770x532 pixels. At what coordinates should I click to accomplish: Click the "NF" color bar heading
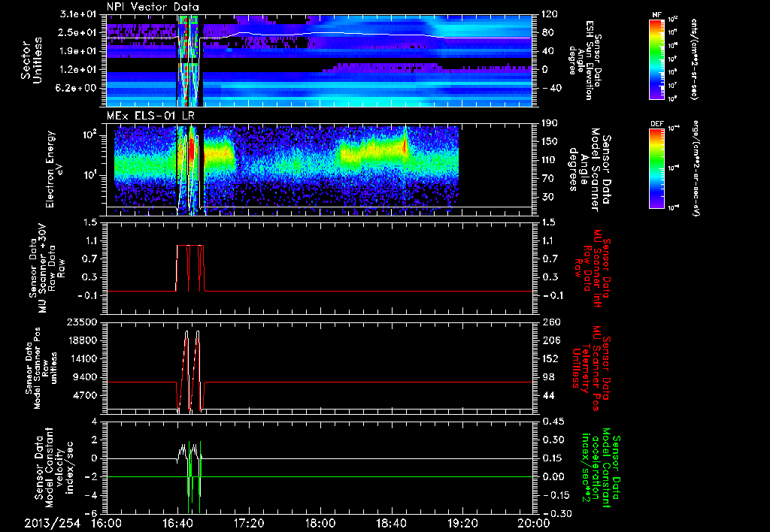[657, 15]
